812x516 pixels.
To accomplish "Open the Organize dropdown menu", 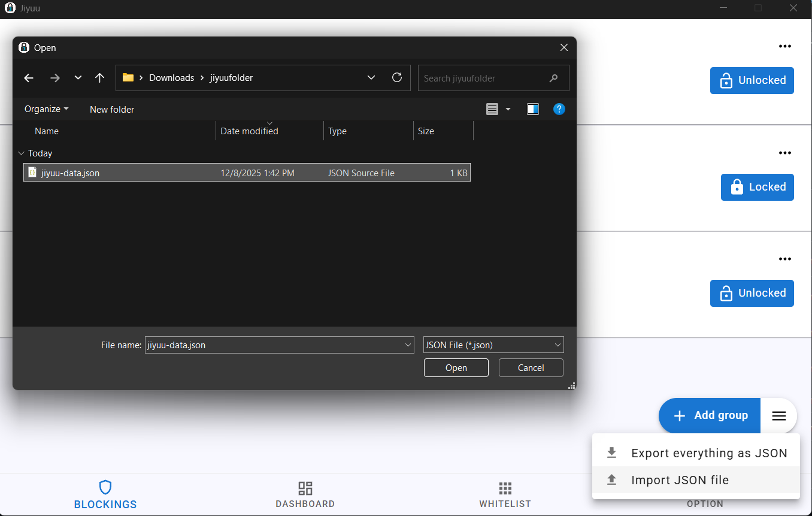I will (46, 109).
